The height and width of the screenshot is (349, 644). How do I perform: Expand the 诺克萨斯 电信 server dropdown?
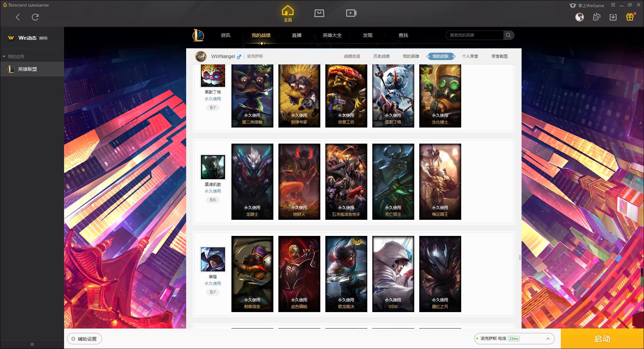click(514, 339)
